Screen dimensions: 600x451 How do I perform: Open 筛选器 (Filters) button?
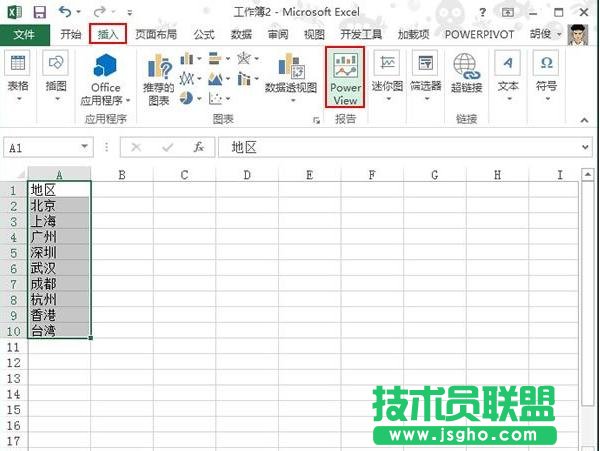[x=426, y=77]
